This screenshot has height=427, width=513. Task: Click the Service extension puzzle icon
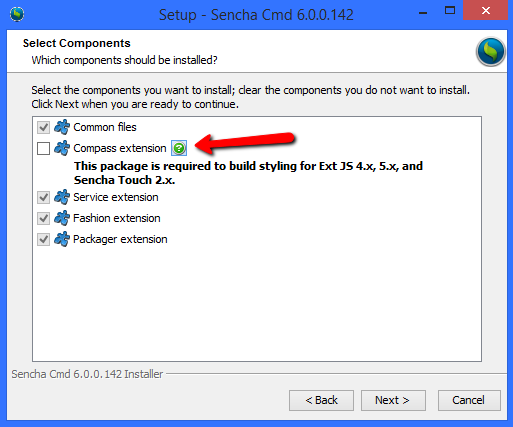click(62, 197)
